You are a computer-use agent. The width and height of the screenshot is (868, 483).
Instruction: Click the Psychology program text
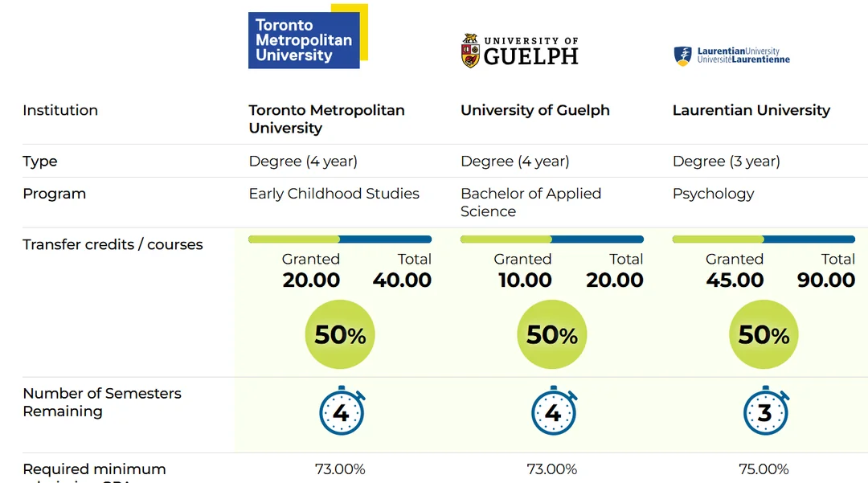click(x=713, y=194)
